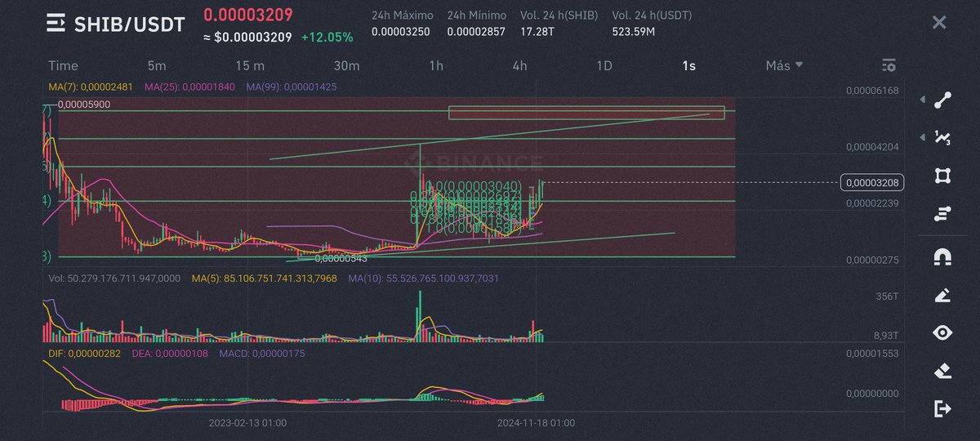
Task: Select the 15 m interval
Action: pyautogui.click(x=250, y=65)
